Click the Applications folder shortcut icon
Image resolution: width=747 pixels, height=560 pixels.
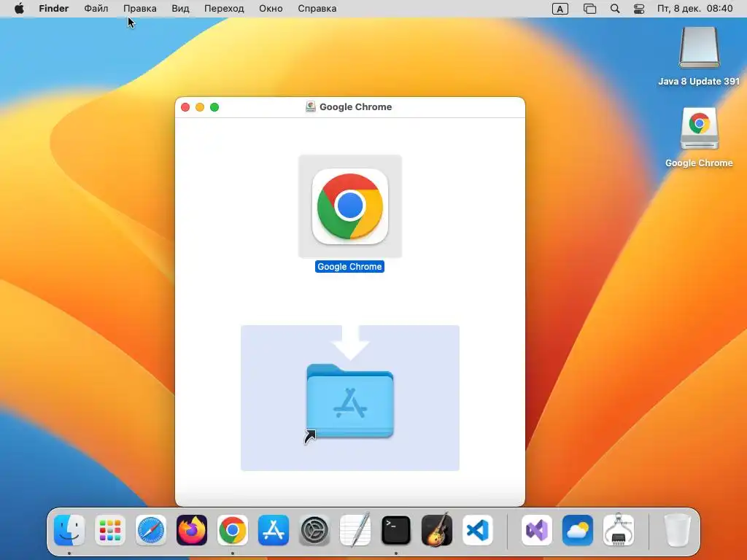(349, 401)
